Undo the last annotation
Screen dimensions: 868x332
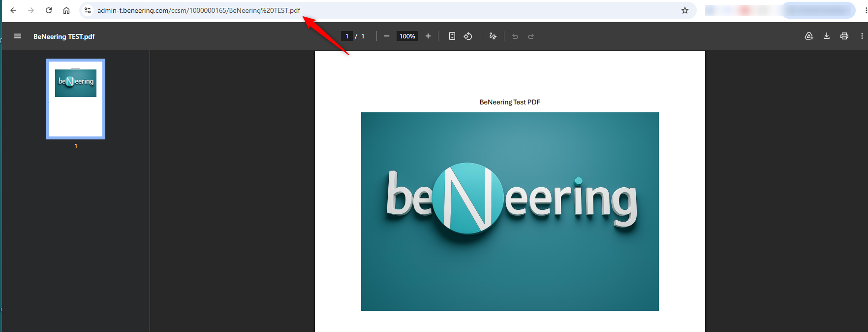515,36
